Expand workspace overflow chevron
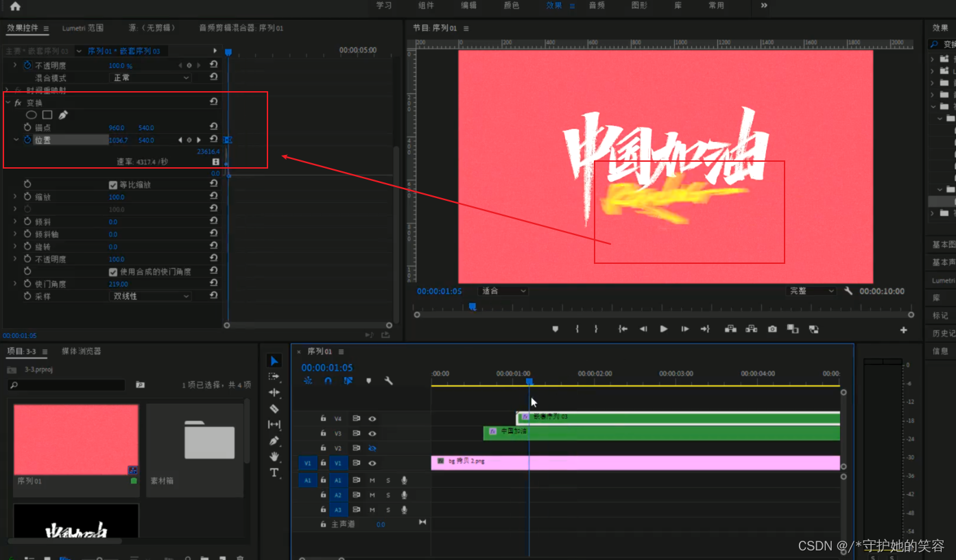This screenshot has height=560, width=956. pos(764,5)
